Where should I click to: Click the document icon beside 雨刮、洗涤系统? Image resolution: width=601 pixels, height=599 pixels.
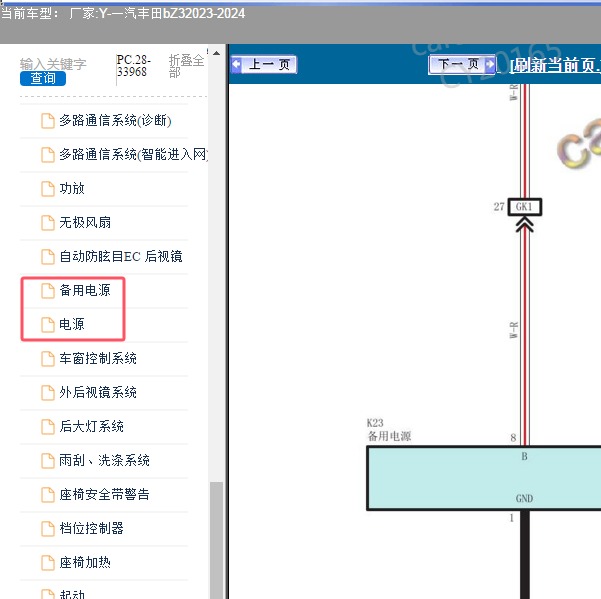click(x=48, y=461)
